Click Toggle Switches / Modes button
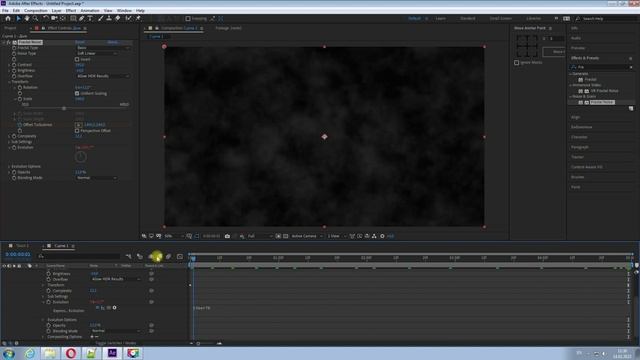 pyautogui.click(x=116, y=343)
